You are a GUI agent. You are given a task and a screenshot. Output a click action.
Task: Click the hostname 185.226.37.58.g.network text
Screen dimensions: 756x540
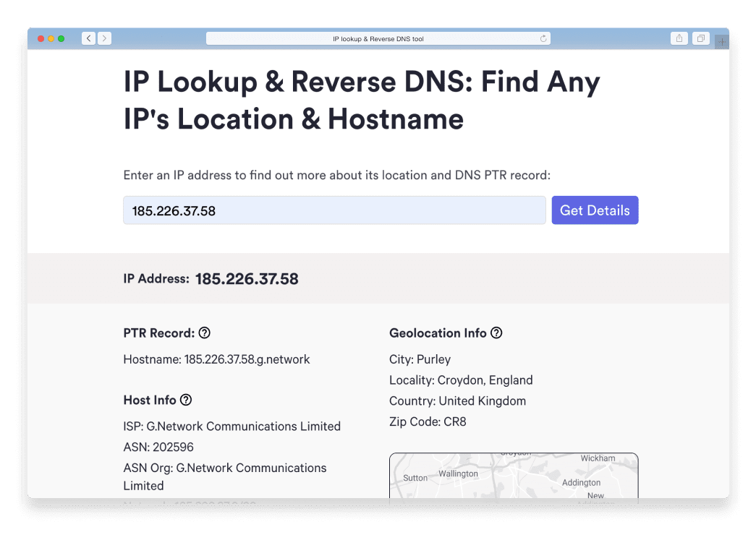point(247,359)
